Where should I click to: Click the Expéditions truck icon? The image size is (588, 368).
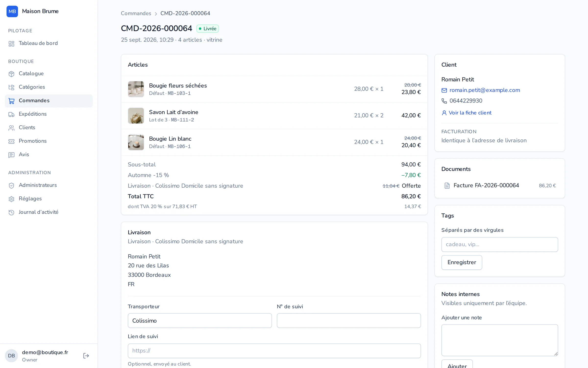pyautogui.click(x=11, y=114)
